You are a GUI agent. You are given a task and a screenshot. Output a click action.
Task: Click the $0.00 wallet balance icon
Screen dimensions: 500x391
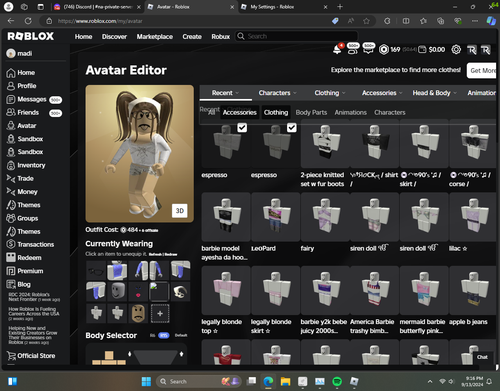422,50
